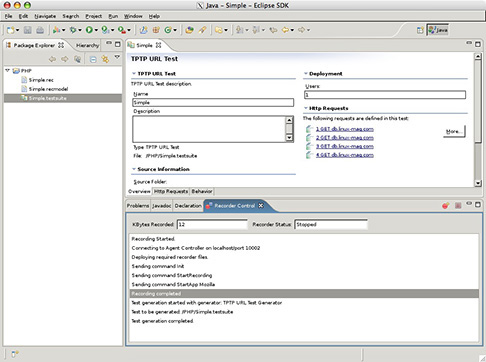Image resolution: width=486 pixels, height=362 pixels.
Task: Click the Profile toolbar icon
Action: (56, 30)
